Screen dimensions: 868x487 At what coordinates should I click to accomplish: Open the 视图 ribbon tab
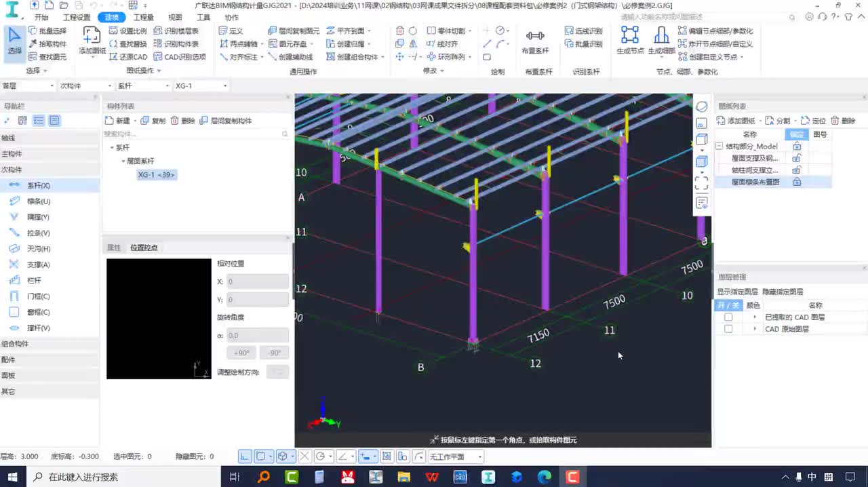(x=175, y=18)
